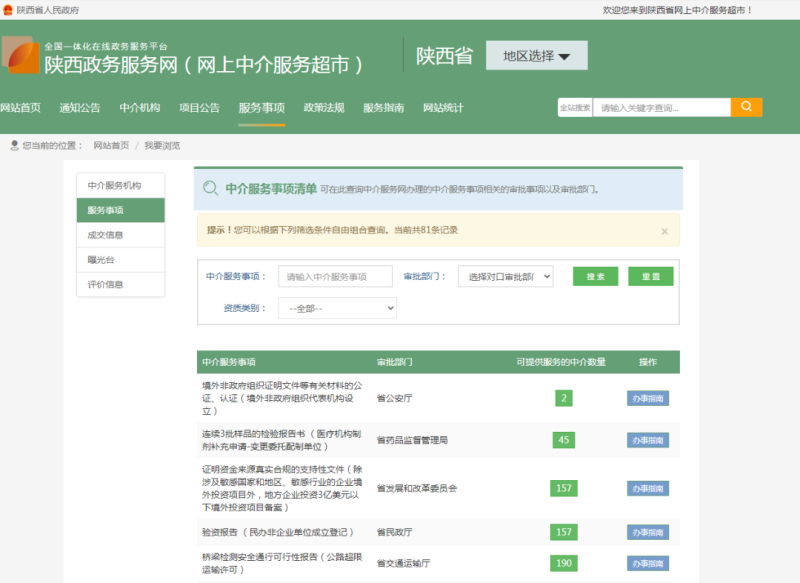
Task: Click the 网站首页 breadcrumb link
Action: click(111, 146)
